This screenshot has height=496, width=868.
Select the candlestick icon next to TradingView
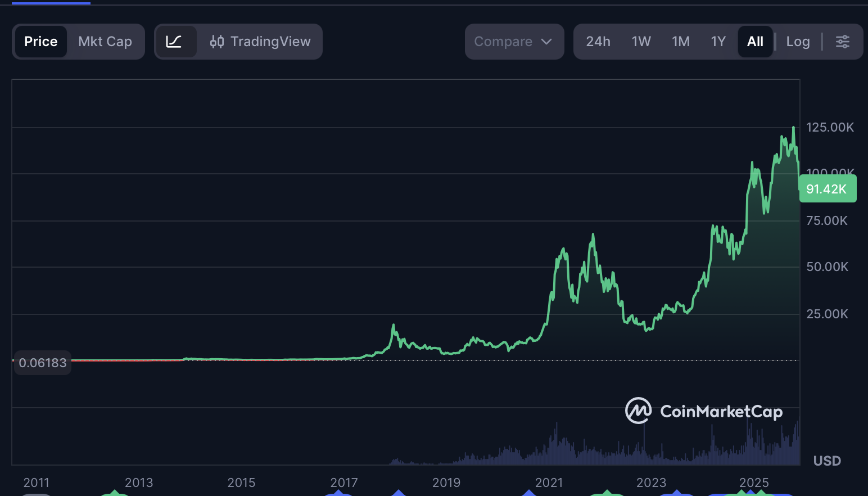click(218, 41)
